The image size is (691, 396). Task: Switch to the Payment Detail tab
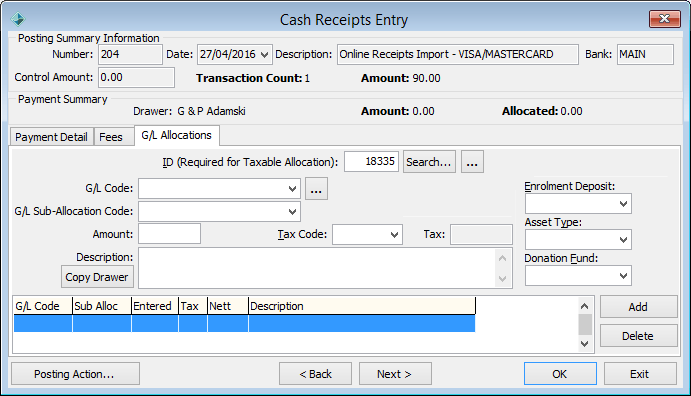tap(52, 137)
